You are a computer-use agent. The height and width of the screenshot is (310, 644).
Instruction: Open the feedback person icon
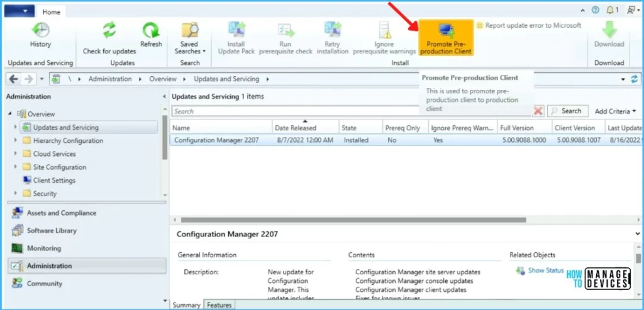coord(631,10)
